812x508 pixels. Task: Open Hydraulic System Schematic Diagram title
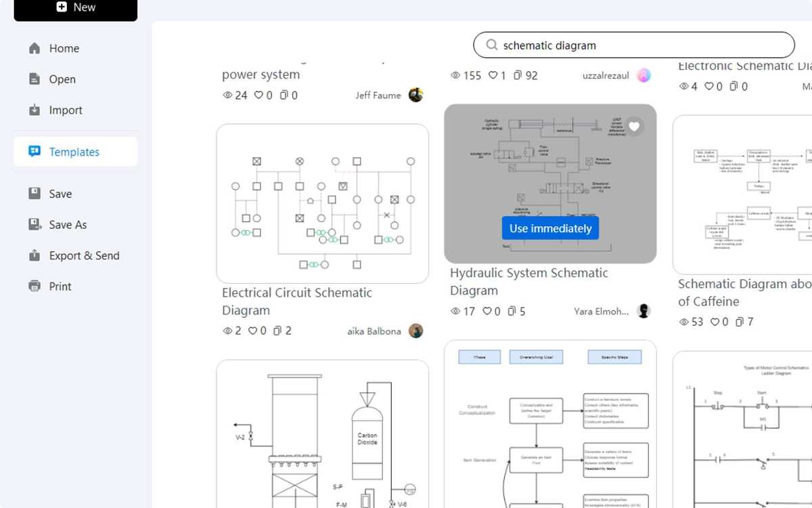tap(529, 282)
